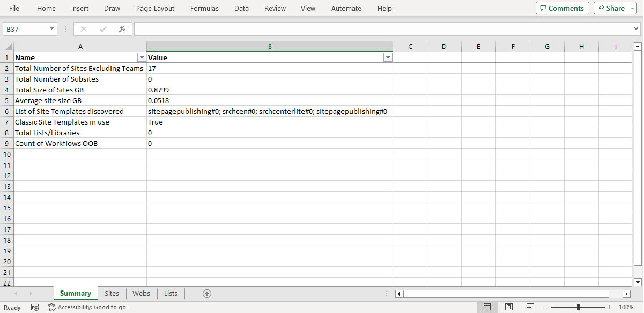The width and height of the screenshot is (644, 313).
Task: Open the Name column filter dropdown
Action: (x=142, y=57)
